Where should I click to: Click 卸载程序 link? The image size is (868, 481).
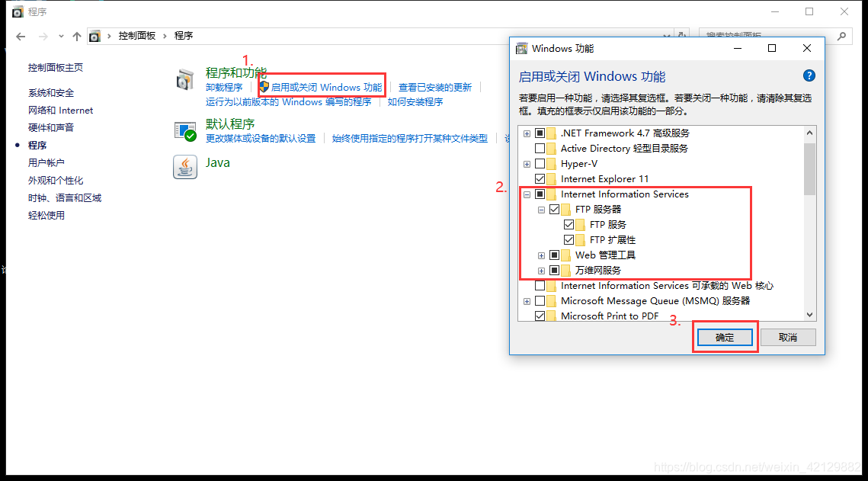pyautogui.click(x=224, y=88)
